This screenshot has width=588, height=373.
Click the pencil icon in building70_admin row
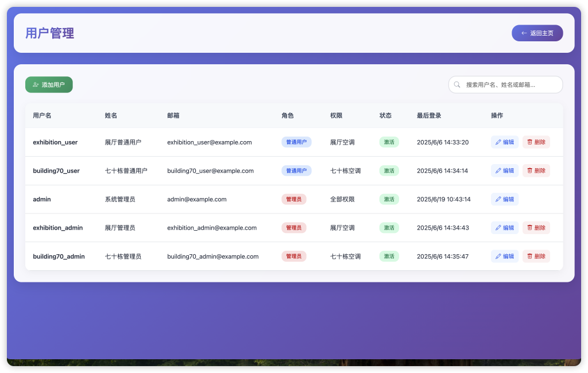point(498,257)
